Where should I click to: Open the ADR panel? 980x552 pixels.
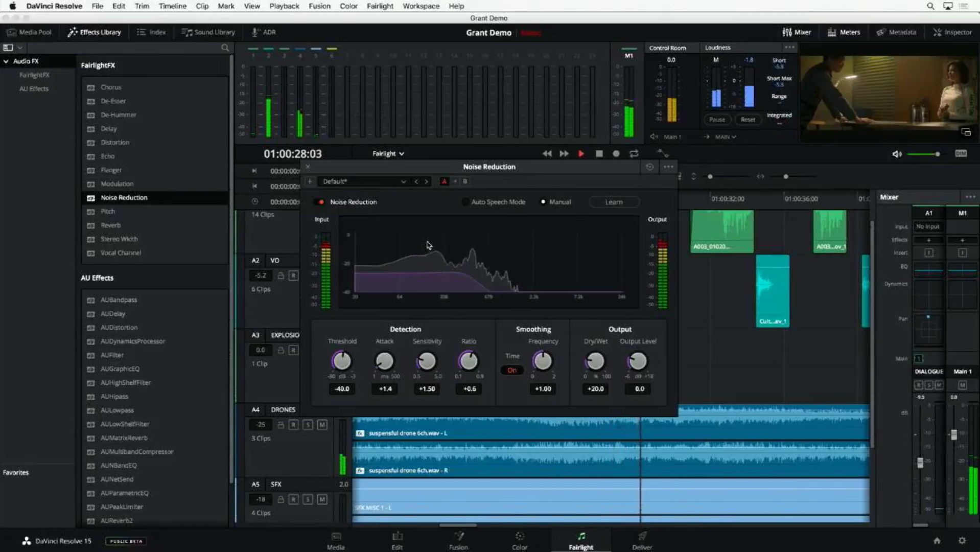(x=264, y=32)
